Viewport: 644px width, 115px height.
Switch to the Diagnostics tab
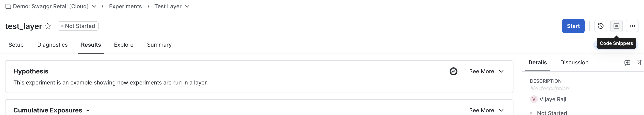(52, 45)
